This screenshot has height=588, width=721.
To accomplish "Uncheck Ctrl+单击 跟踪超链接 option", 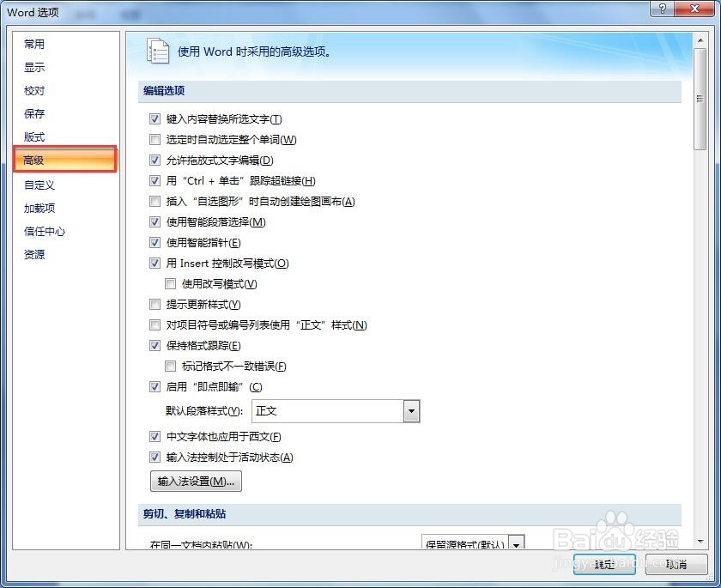I will click(x=155, y=180).
